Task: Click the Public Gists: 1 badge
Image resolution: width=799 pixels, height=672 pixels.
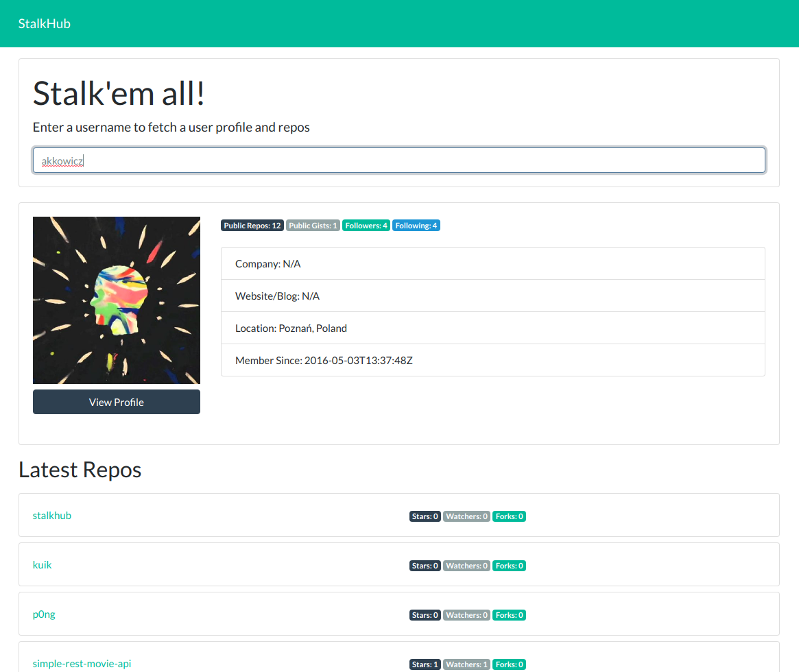Action: [313, 226]
